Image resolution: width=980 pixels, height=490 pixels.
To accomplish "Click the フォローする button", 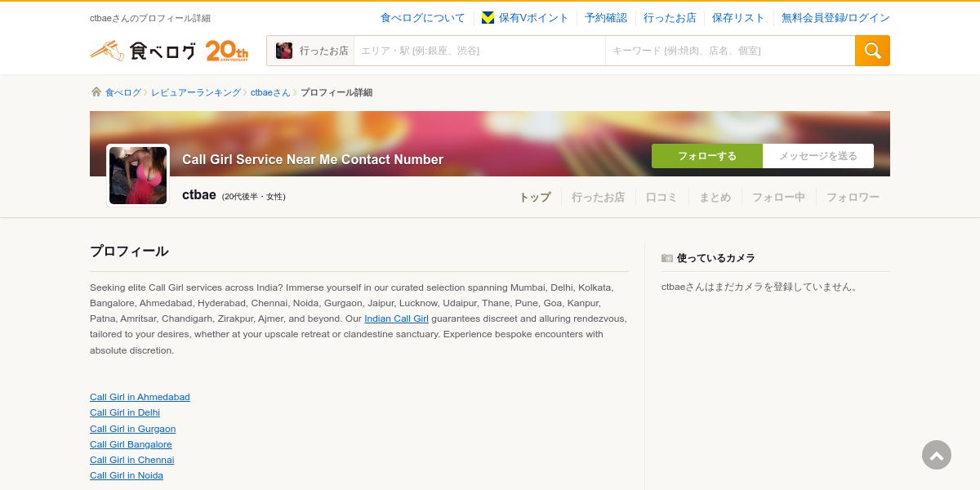I will 707,156.
